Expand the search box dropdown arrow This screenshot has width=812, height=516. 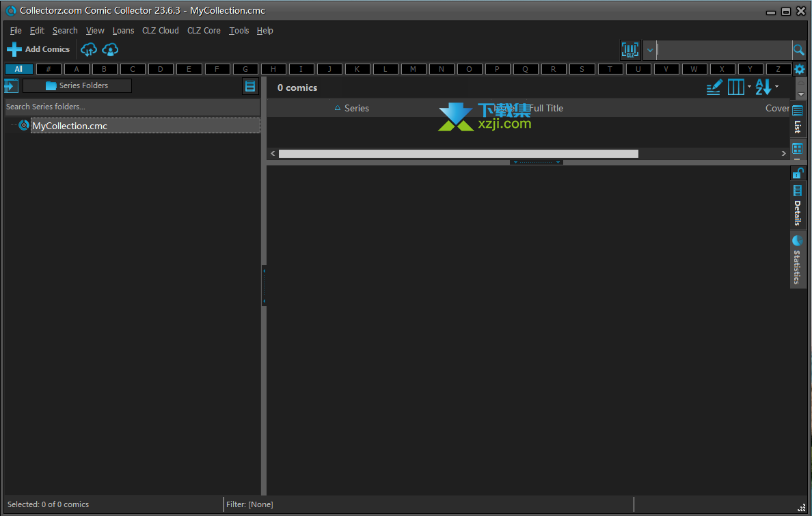[x=650, y=51]
